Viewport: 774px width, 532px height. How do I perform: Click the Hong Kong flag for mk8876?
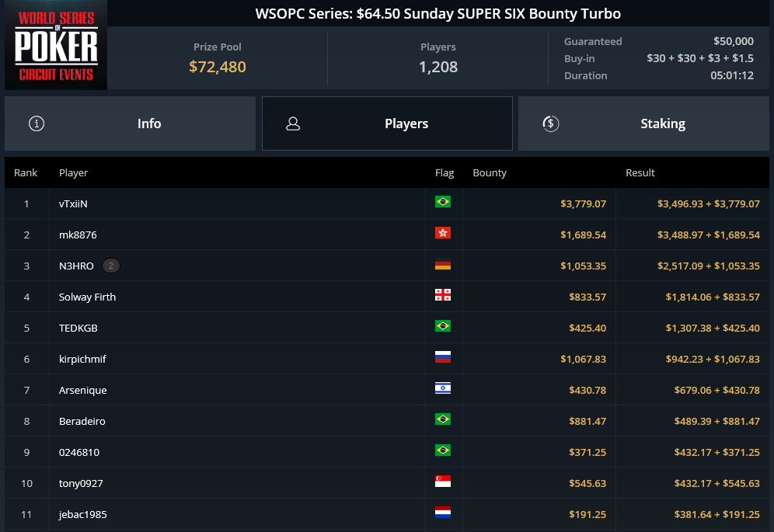coord(443,232)
